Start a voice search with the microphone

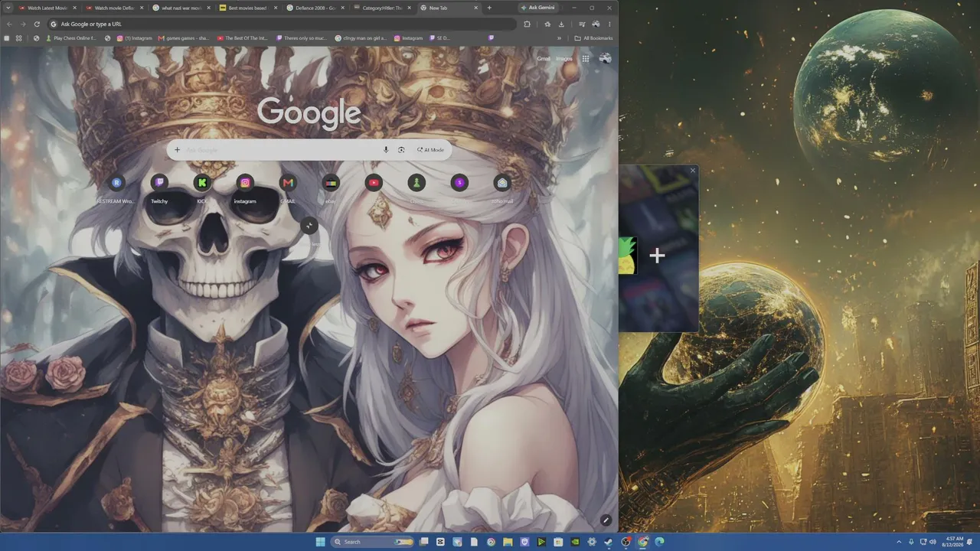click(x=386, y=150)
